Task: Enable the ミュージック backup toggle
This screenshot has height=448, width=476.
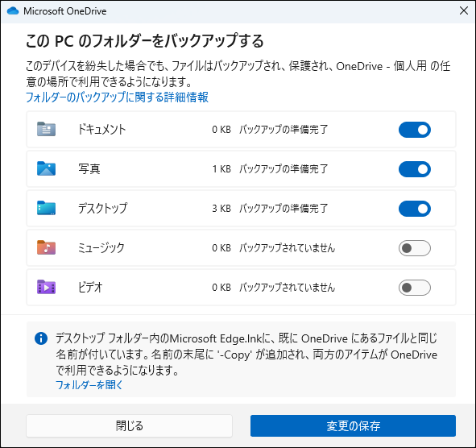Action: (414, 248)
